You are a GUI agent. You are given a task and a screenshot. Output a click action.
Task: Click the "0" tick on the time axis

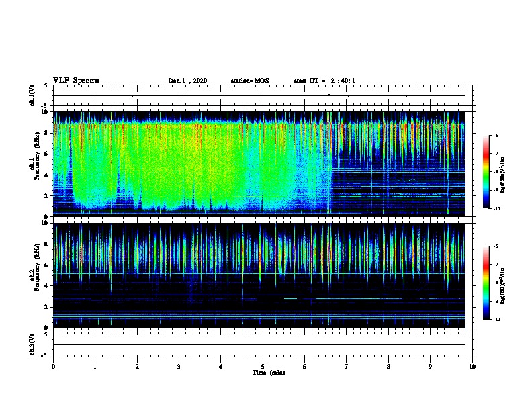coord(53,366)
